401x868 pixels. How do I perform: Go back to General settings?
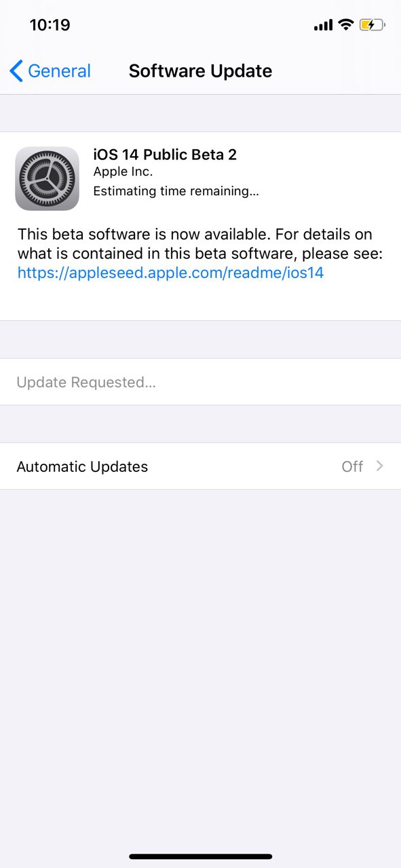point(50,71)
